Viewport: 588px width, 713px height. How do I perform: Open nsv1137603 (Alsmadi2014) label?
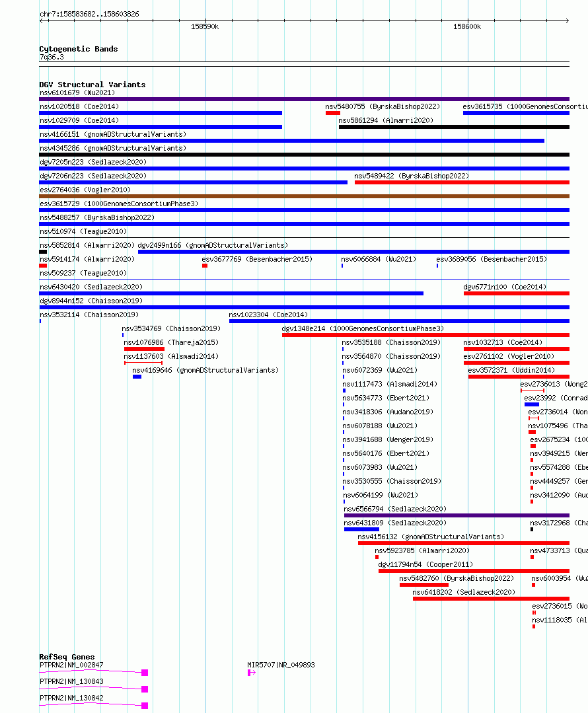pos(171,357)
